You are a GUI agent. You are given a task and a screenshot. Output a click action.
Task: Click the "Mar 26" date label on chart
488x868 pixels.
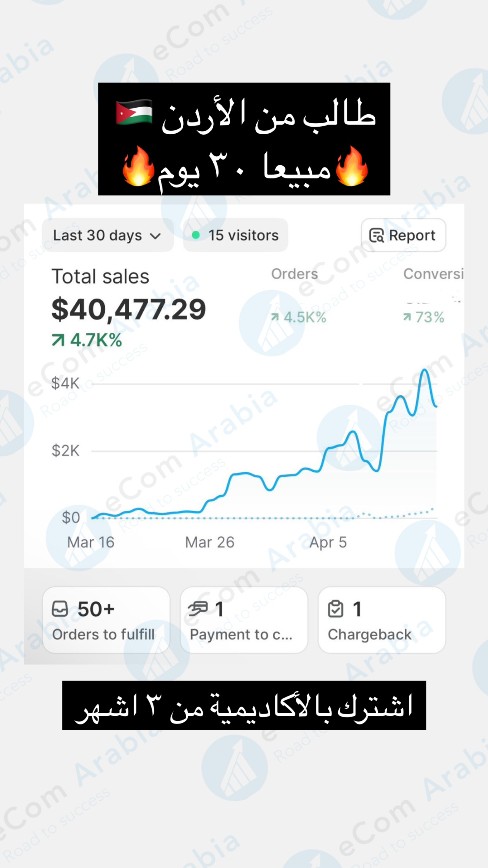(209, 542)
